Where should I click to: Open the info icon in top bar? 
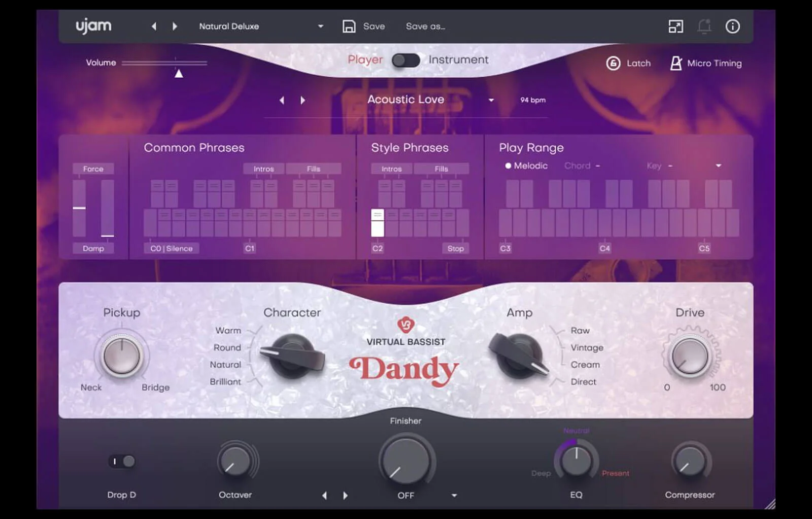pyautogui.click(x=732, y=26)
